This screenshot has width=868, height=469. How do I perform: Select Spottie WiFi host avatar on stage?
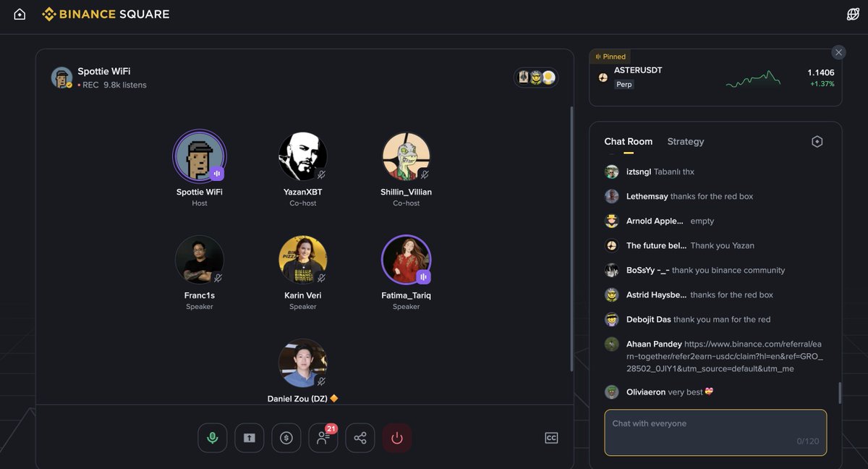tap(200, 156)
